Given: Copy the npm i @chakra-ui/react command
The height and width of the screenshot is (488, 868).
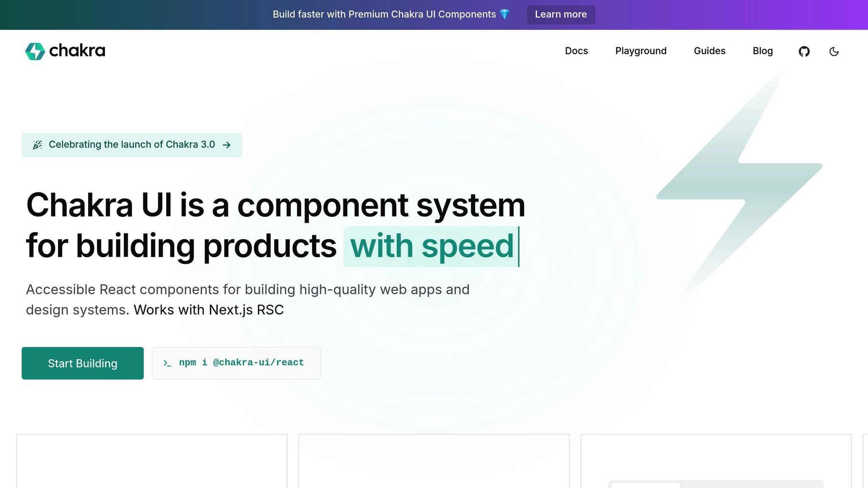Looking at the screenshot, I should click(x=241, y=363).
